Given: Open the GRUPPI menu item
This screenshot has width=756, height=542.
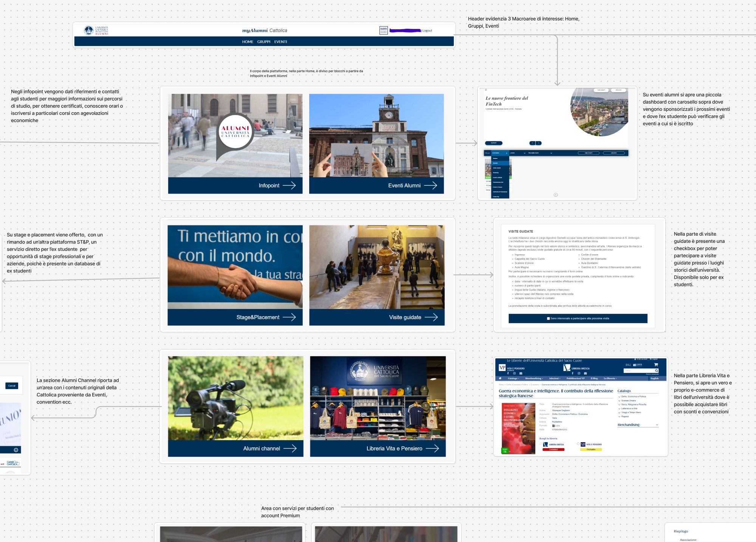Looking at the screenshot, I should (263, 42).
